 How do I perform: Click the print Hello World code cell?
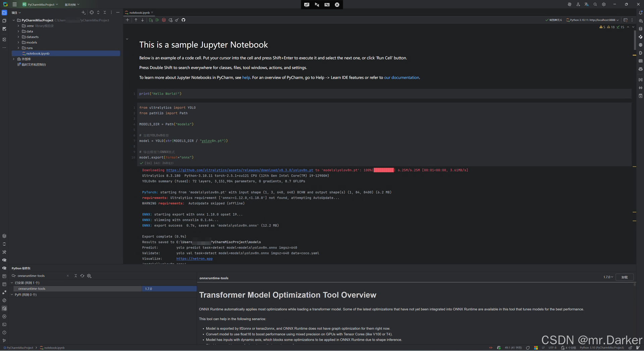[x=385, y=94]
